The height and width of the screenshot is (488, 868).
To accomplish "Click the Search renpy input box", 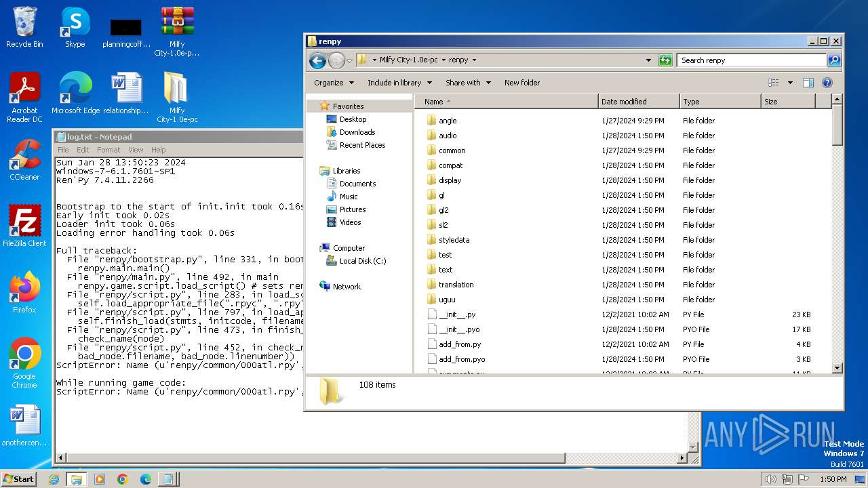I will (751, 60).
